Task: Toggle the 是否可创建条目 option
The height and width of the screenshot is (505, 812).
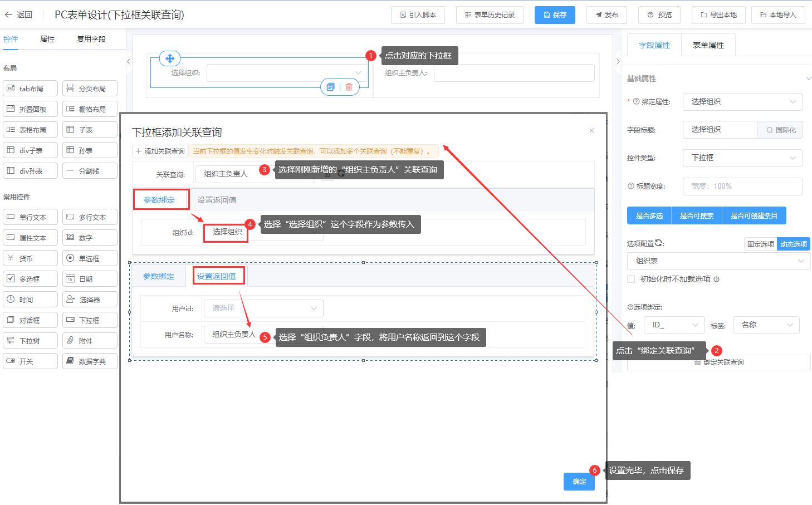Action: pos(754,215)
